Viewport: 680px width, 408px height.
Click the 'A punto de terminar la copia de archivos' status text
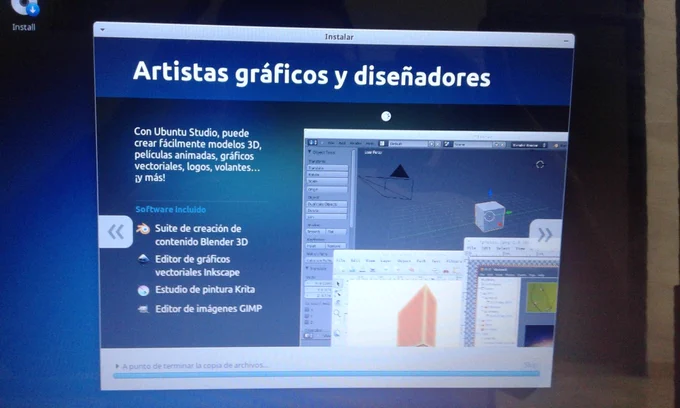[195, 366]
